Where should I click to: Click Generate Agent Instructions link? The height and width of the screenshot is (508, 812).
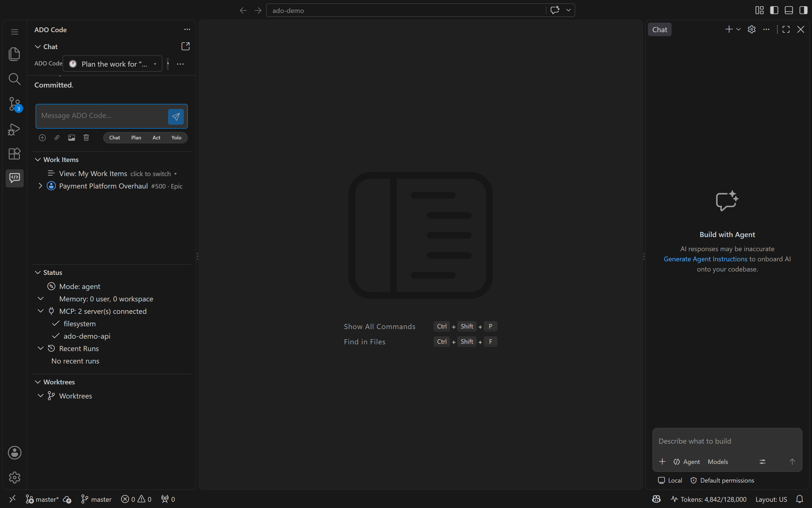click(705, 259)
